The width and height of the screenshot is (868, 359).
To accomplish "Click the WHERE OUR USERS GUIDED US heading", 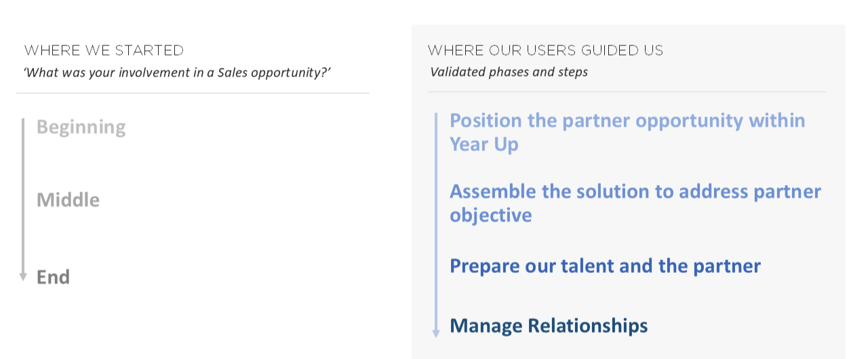I will coord(545,50).
